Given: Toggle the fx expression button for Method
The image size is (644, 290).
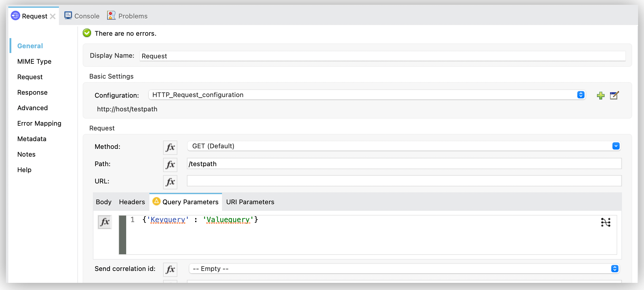Looking at the screenshot, I should point(170,147).
